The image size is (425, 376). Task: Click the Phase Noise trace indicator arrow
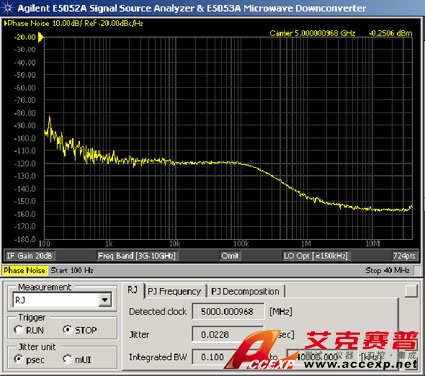[5, 23]
